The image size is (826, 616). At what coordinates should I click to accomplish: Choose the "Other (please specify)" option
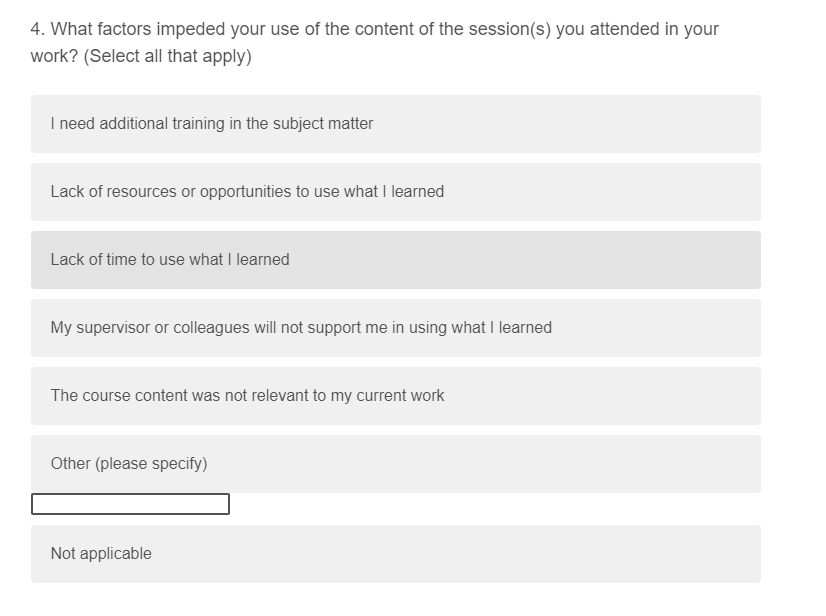pyautogui.click(x=395, y=464)
